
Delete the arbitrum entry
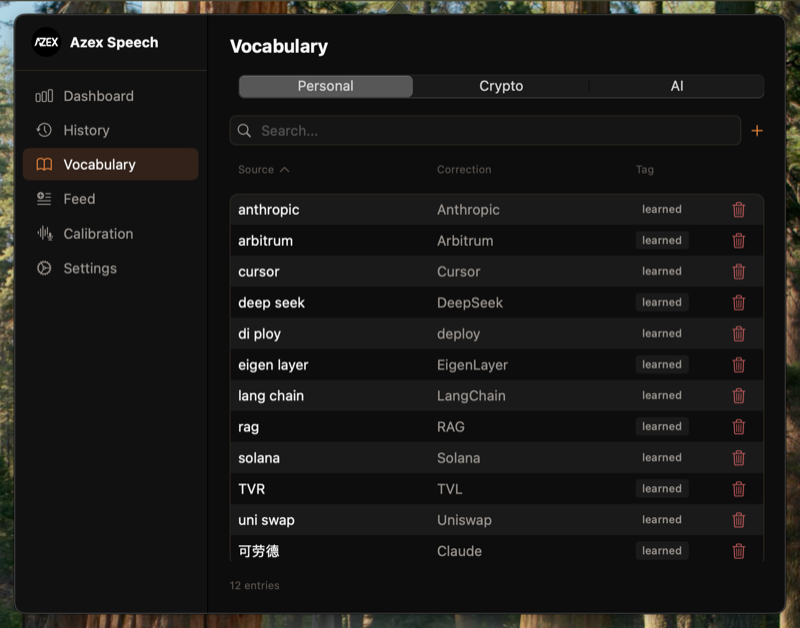[x=738, y=241]
